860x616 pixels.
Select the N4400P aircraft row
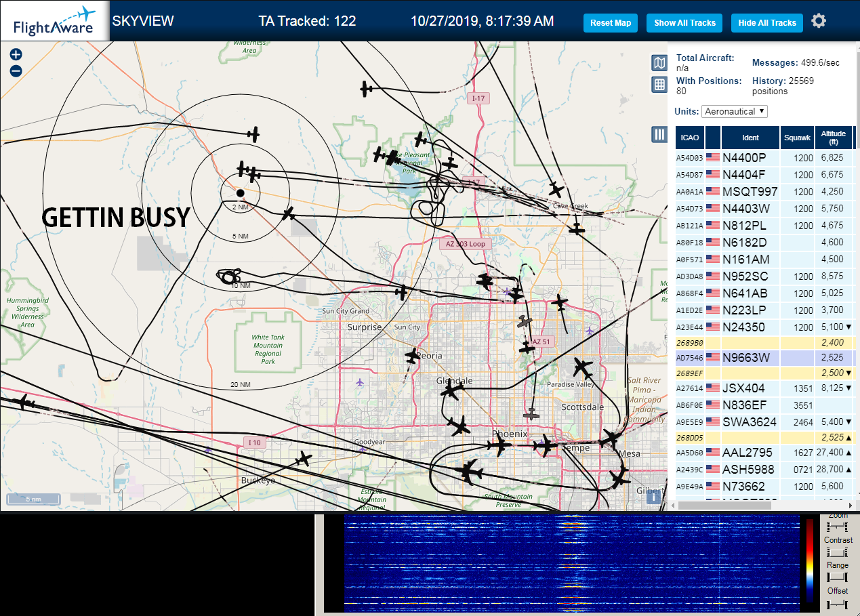pyautogui.click(x=764, y=157)
